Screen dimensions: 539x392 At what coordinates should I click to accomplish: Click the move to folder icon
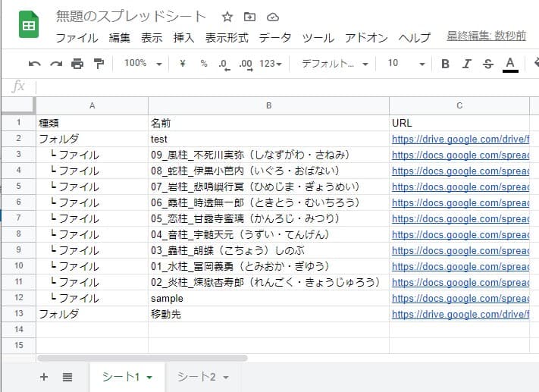click(x=250, y=17)
